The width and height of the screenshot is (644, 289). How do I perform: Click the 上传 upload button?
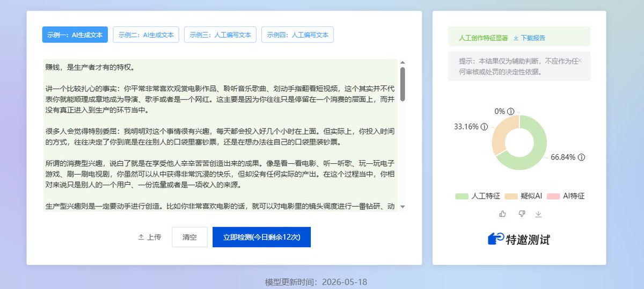(x=150, y=237)
